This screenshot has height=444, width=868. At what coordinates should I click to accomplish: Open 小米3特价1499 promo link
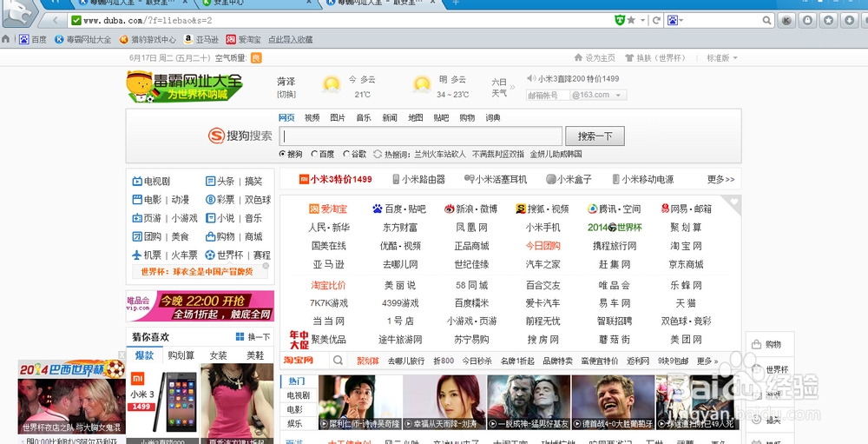[335, 179]
